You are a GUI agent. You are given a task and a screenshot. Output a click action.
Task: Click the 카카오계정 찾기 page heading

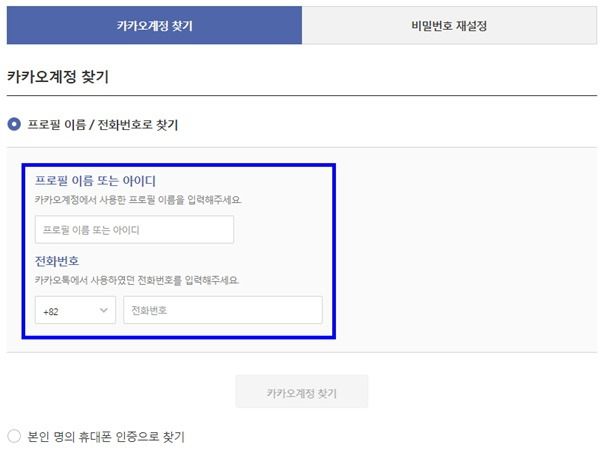click(x=58, y=77)
